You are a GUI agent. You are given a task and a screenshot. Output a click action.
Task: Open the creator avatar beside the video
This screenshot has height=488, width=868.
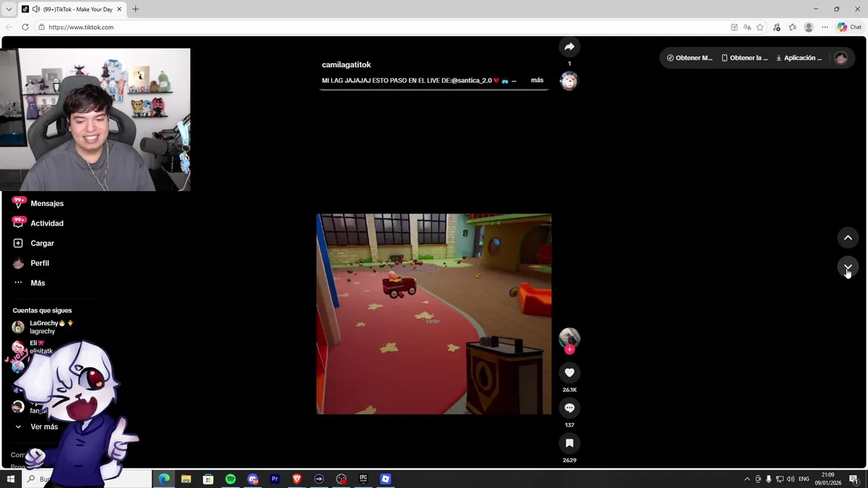569,338
